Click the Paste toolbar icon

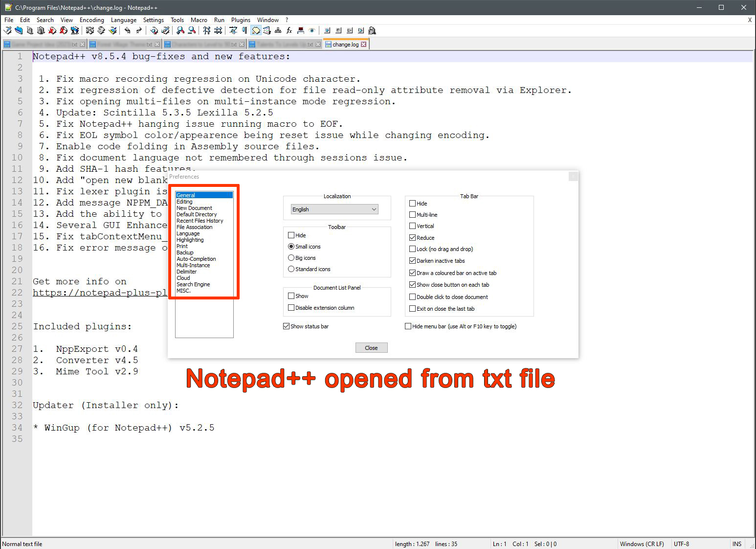(x=113, y=30)
